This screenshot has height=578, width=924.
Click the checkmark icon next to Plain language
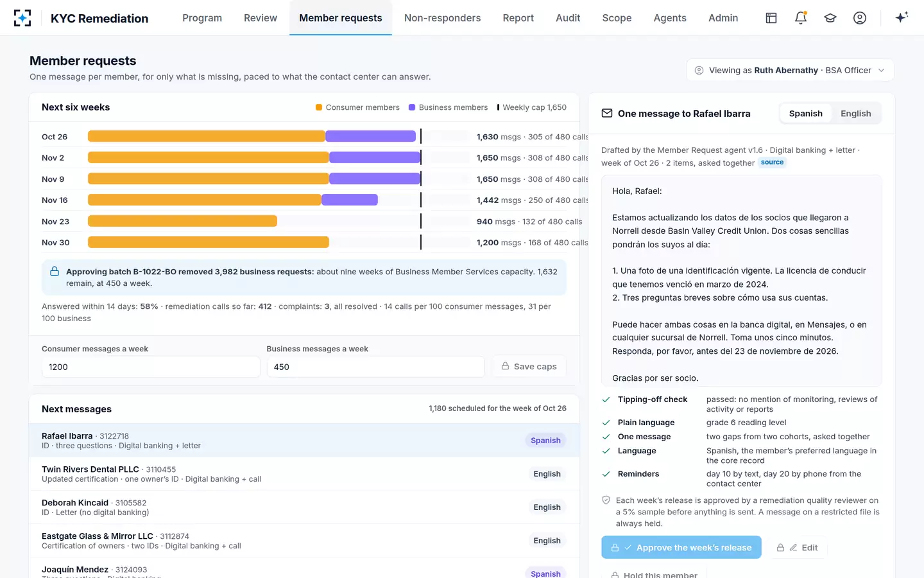tap(606, 423)
